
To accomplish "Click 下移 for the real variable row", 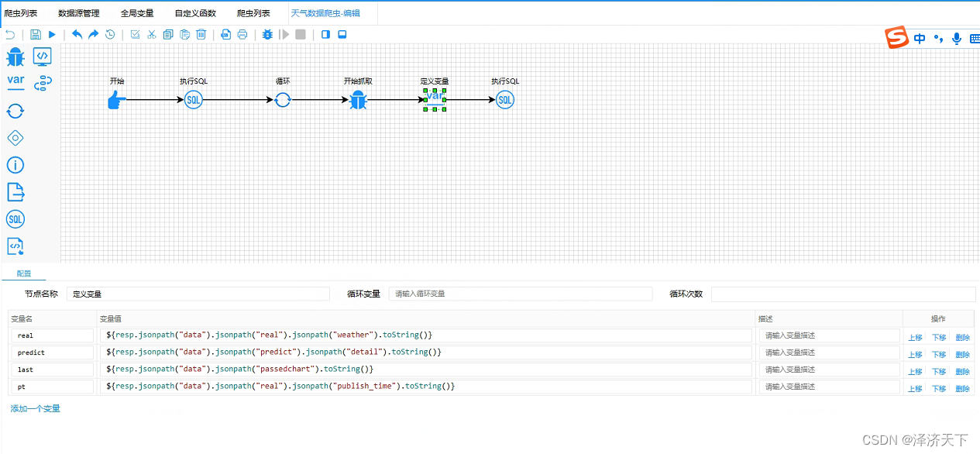I will (x=939, y=338).
